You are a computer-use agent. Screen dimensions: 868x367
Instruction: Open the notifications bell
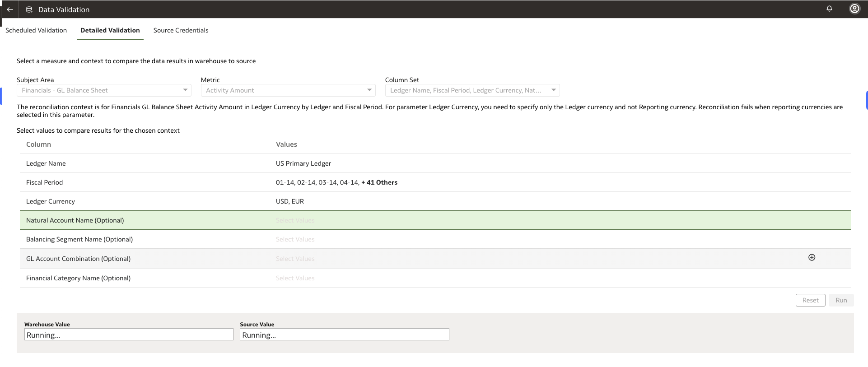click(x=829, y=9)
